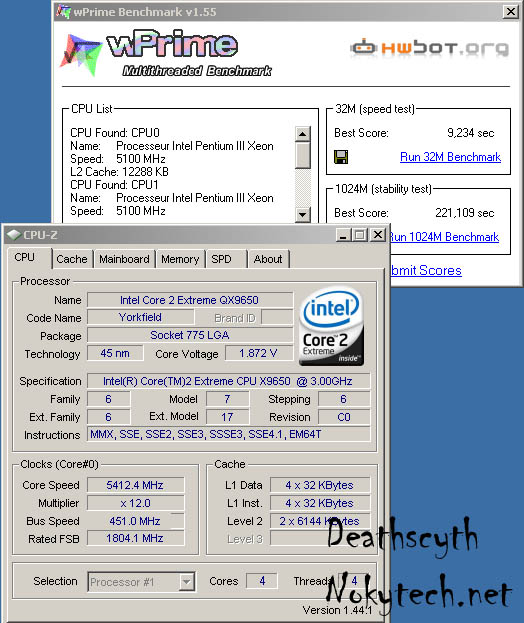Click the Level 2 cache value
524x623 pixels.
(320, 521)
